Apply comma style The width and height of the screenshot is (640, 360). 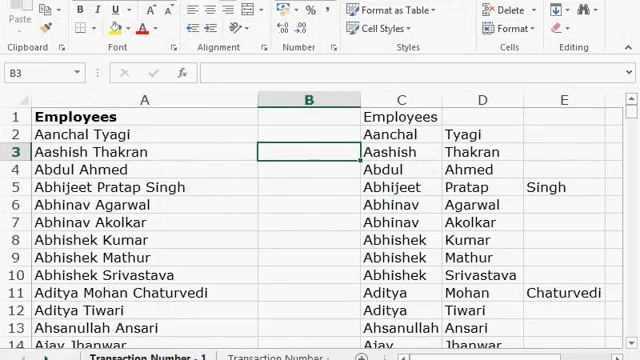click(x=327, y=10)
